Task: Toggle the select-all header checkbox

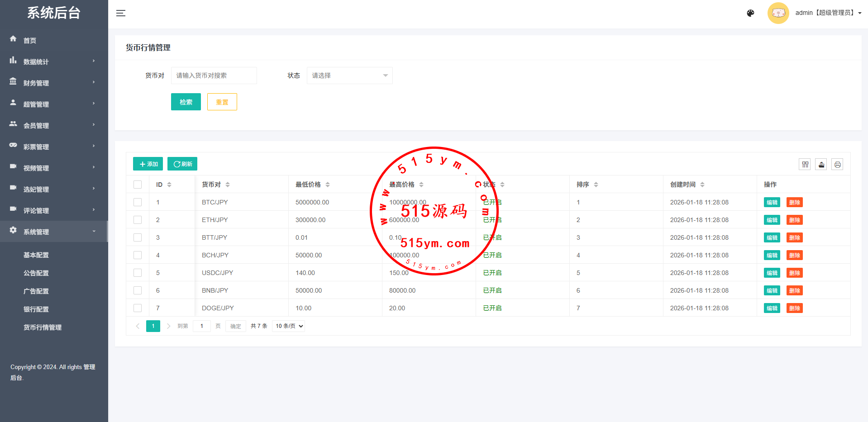Action: (138, 185)
